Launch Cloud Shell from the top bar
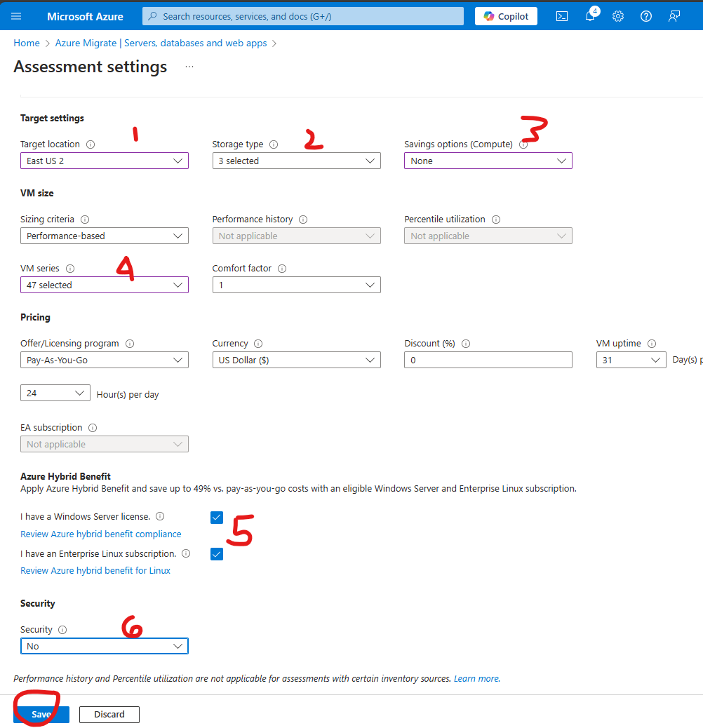The width and height of the screenshot is (703, 728). click(x=562, y=16)
